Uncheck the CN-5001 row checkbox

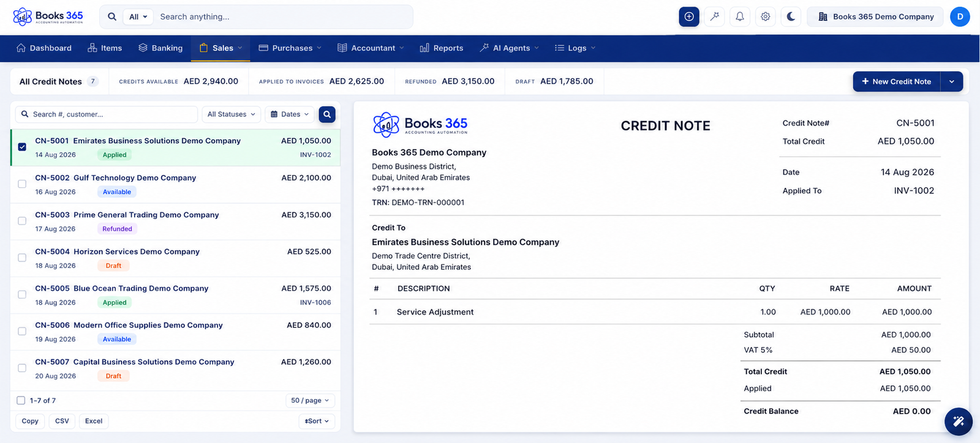[22, 147]
